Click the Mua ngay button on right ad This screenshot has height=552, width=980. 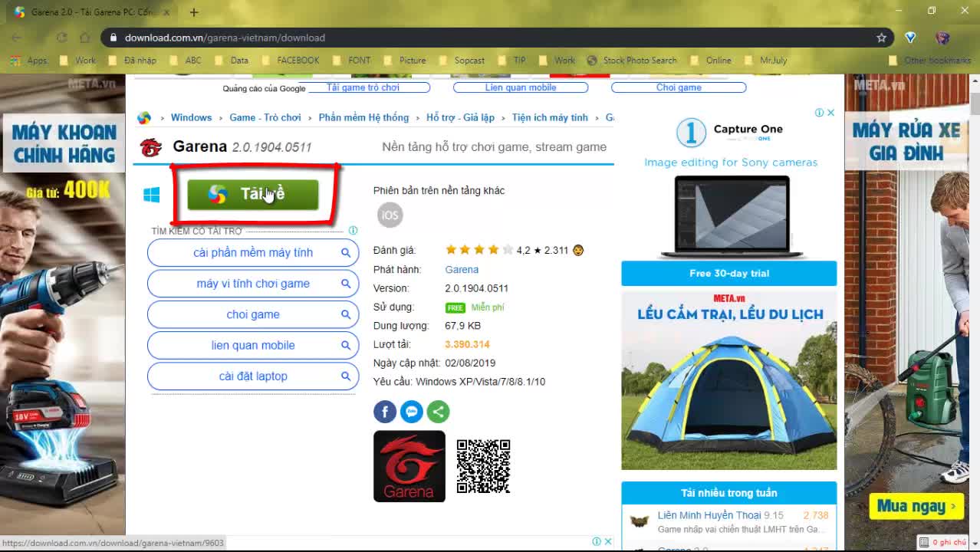click(x=916, y=506)
